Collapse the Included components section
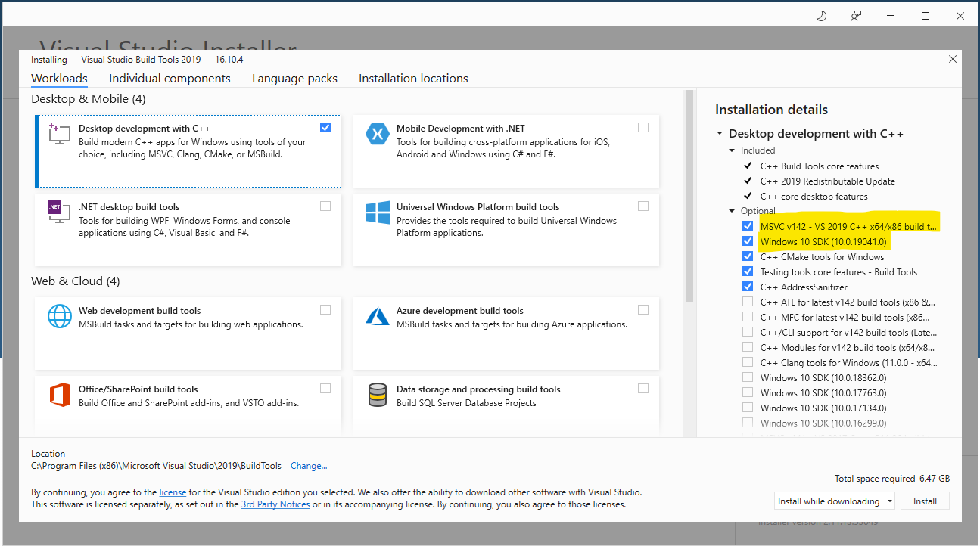980x546 pixels. point(732,150)
